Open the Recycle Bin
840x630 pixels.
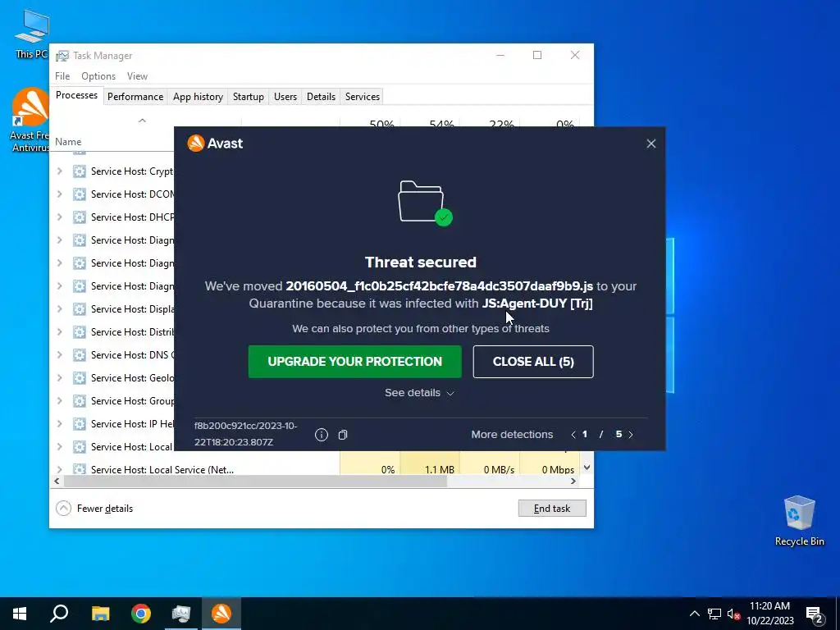799,521
